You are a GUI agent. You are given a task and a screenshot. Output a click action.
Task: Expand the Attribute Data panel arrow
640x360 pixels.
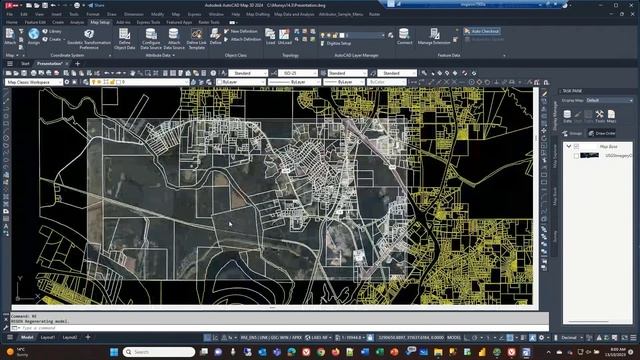pyautogui.click(x=174, y=56)
